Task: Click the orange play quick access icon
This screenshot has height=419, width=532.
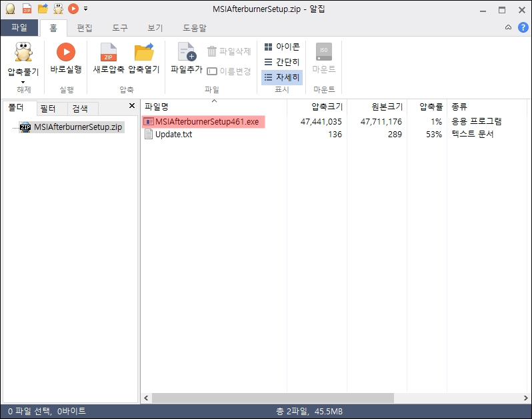Action: tap(73, 9)
